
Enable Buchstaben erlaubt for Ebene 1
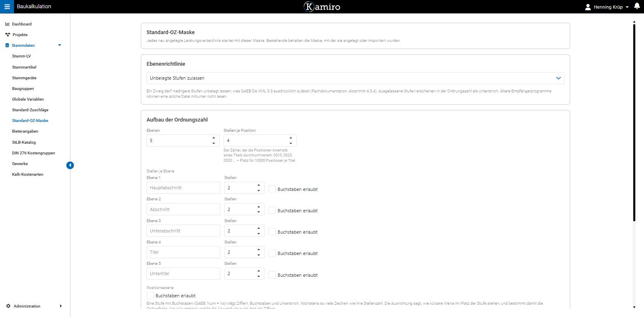click(272, 189)
